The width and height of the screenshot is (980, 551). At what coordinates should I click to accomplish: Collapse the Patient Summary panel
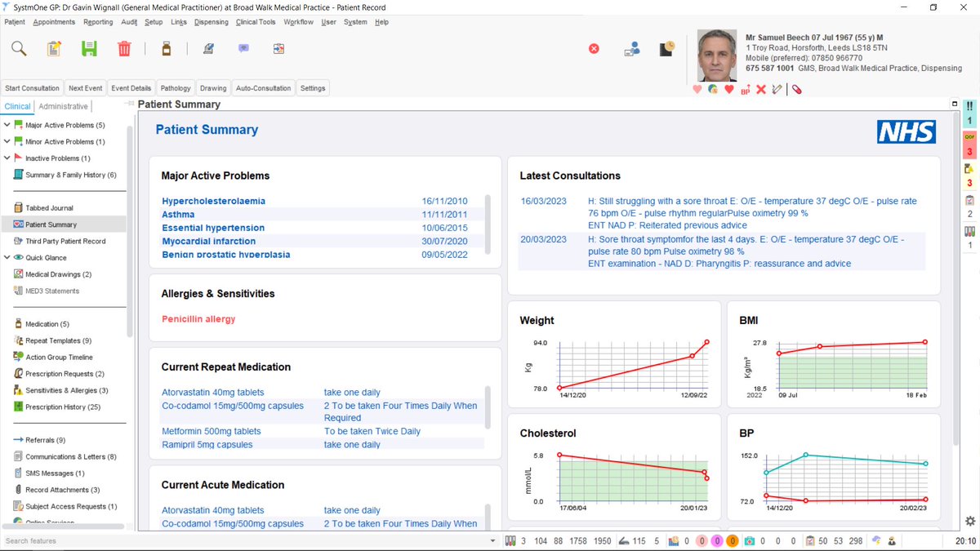pos(954,104)
